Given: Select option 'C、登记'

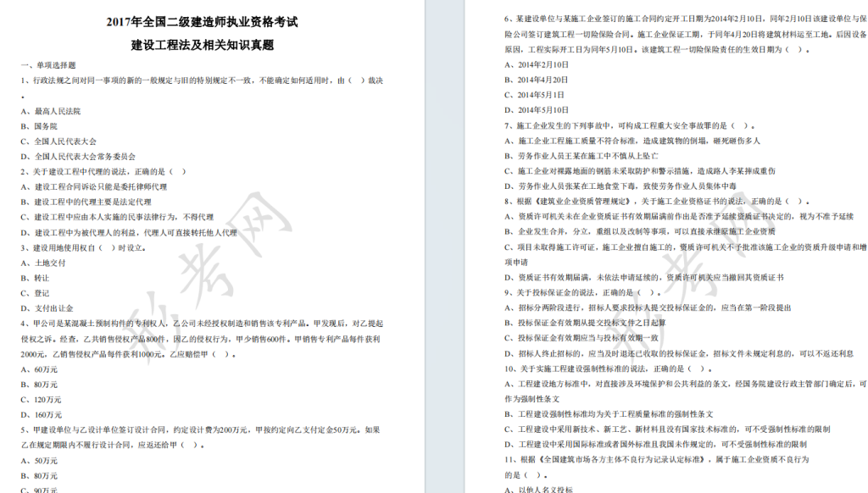Looking at the screenshot, I should tap(35, 293).
